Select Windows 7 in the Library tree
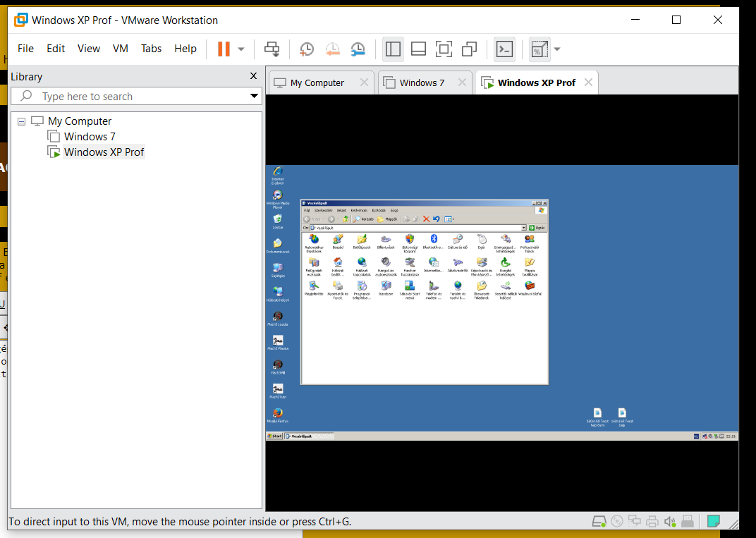The image size is (756, 538). pos(90,137)
